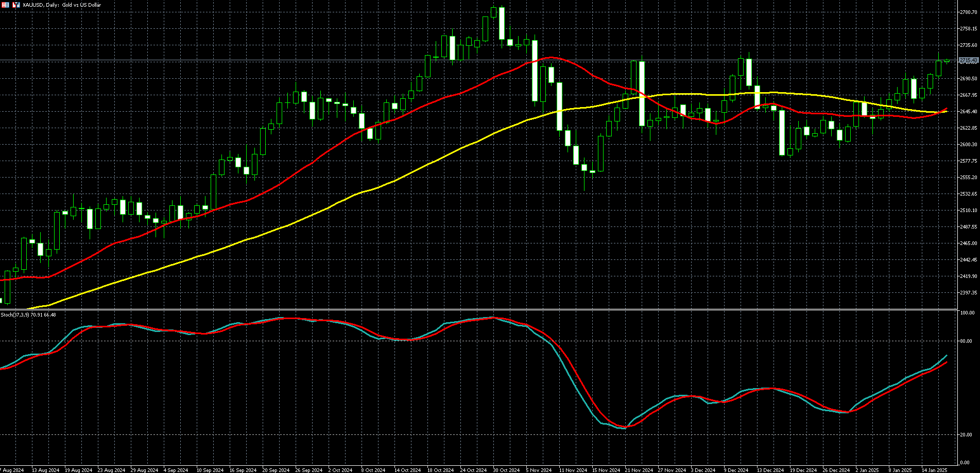Click the 2510.10 price level on the scale
The height and width of the screenshot is (473, 980).
coord(969,210)
